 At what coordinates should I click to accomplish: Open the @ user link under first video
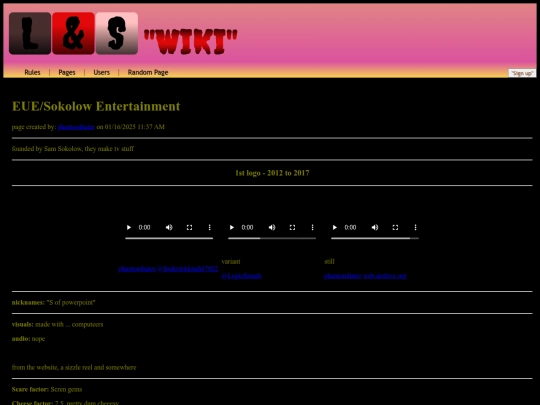click(188, 269)
